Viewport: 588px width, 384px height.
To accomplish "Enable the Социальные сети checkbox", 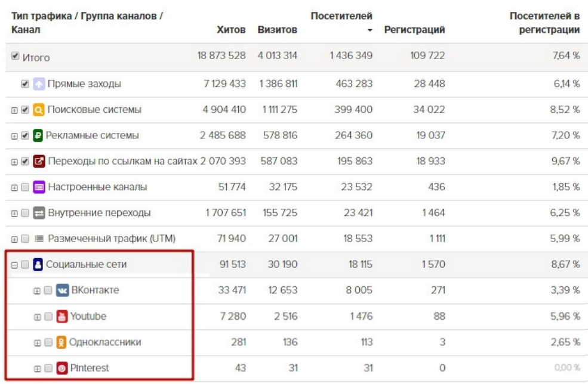I will [25, 265].
